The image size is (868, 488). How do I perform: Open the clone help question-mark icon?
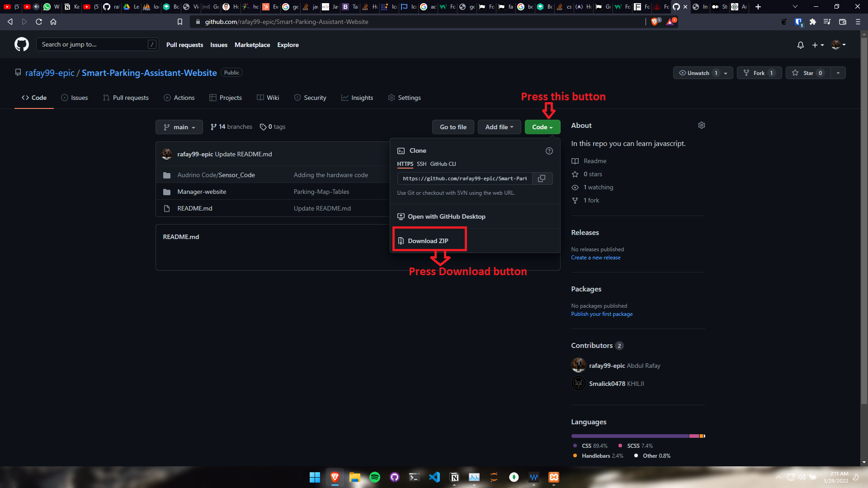(549, 151)
